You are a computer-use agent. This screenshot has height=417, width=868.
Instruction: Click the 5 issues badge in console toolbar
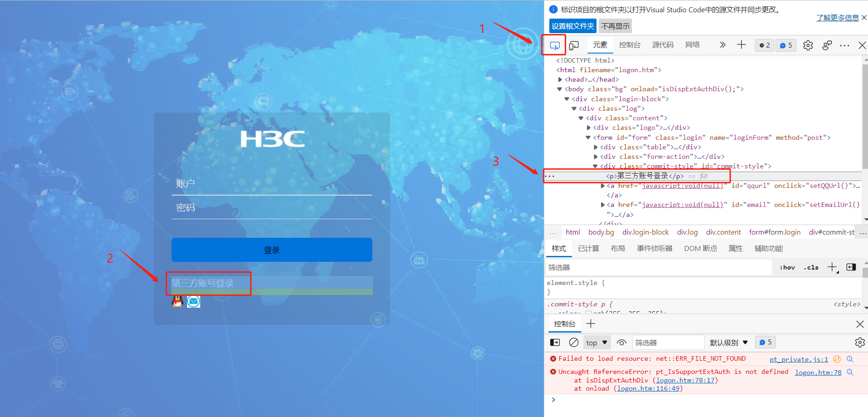(765, 342)
